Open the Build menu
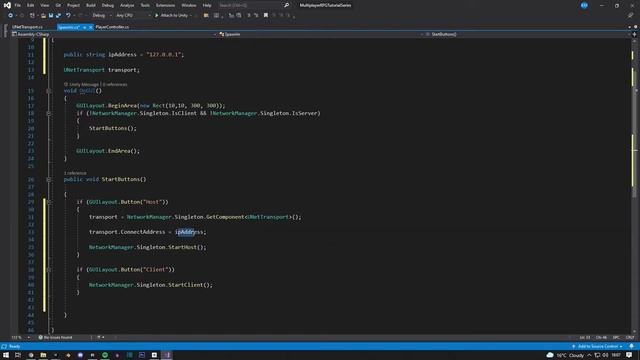 91,5
